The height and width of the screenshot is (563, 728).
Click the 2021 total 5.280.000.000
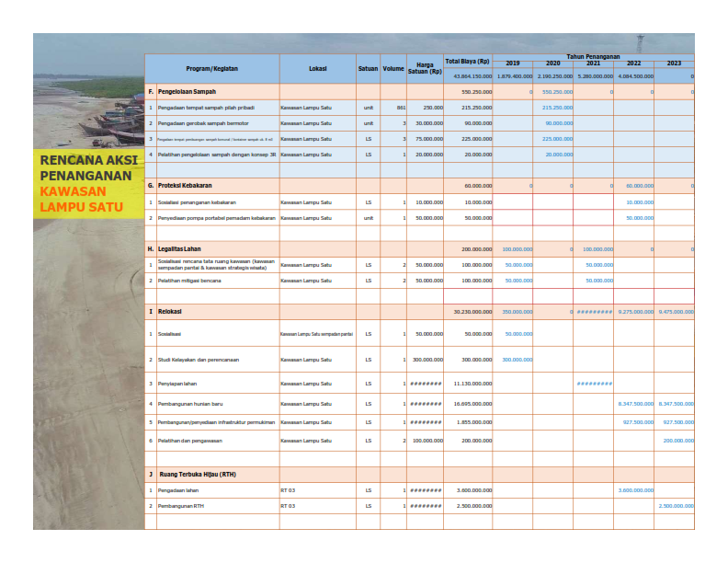coord(596,76)
